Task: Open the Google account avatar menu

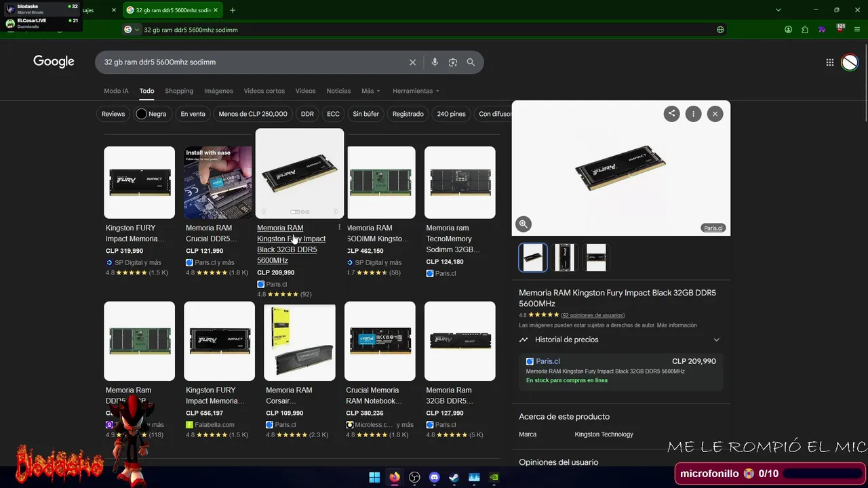Action: (850, 62)
